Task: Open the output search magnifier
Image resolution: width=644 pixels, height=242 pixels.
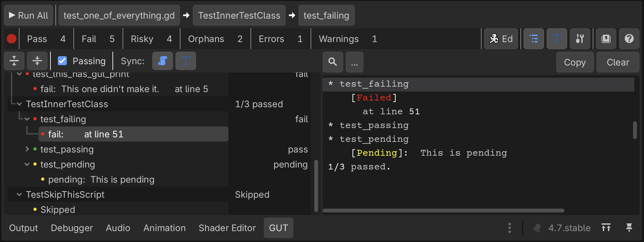Action: (333, 62)
